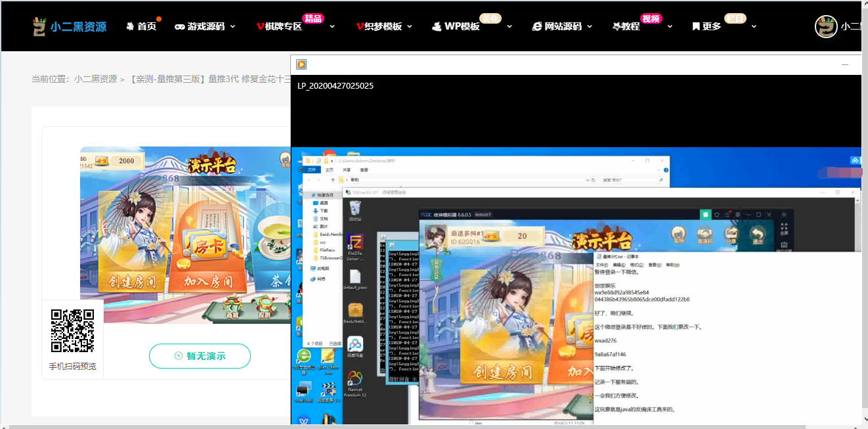Select the 查看 tab in the recorded File Explorer
The width and height of the screenshot is (868, 429).
coord(364,169)
